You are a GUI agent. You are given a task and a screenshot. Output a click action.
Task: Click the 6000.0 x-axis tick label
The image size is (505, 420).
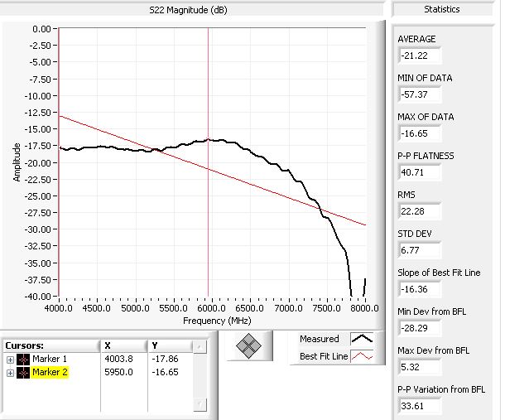pyautogui.click(x=211, y=308)
